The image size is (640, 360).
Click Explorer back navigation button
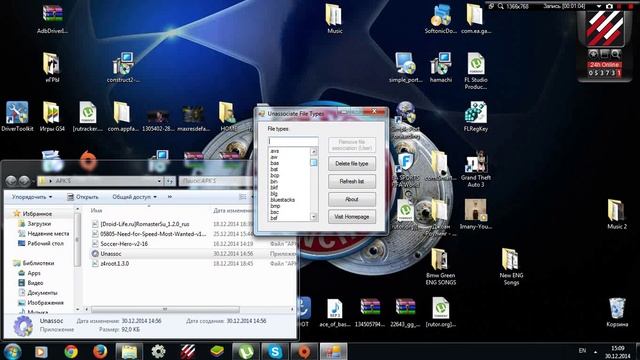coord(11,180)
